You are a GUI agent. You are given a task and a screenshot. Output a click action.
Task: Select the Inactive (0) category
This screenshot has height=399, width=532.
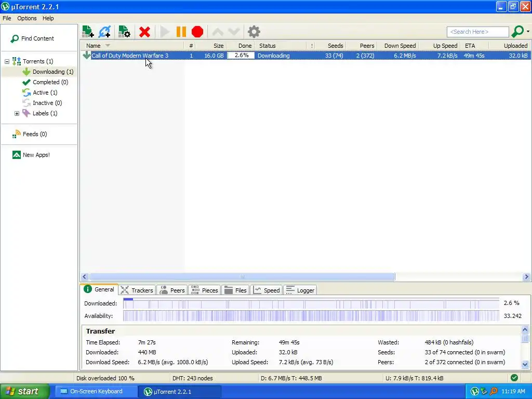(x=43, y=103)
